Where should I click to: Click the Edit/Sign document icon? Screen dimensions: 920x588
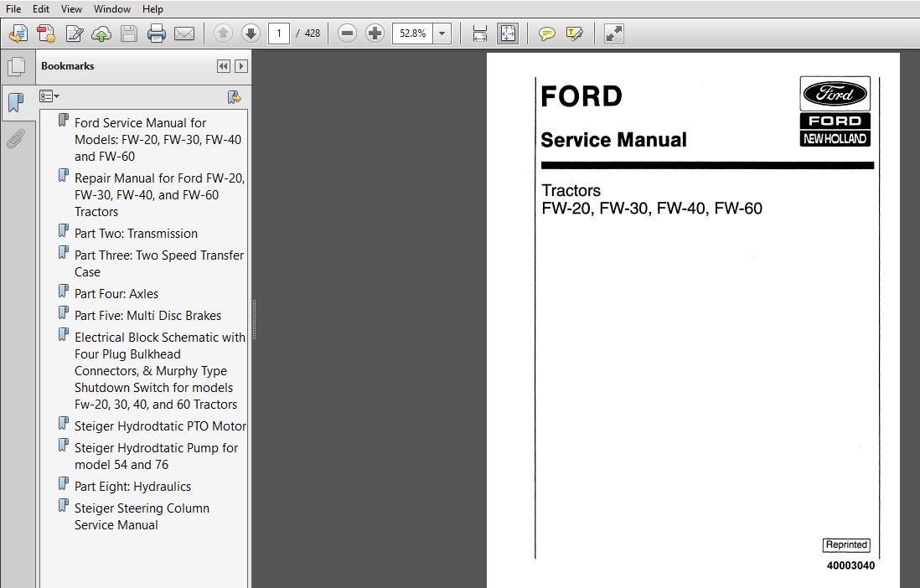coord(74,34)
